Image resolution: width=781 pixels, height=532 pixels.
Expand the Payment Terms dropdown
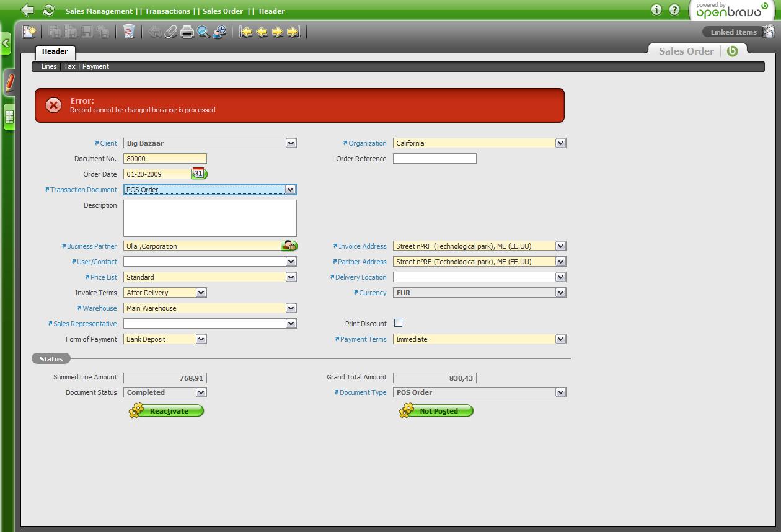point(560,339)
